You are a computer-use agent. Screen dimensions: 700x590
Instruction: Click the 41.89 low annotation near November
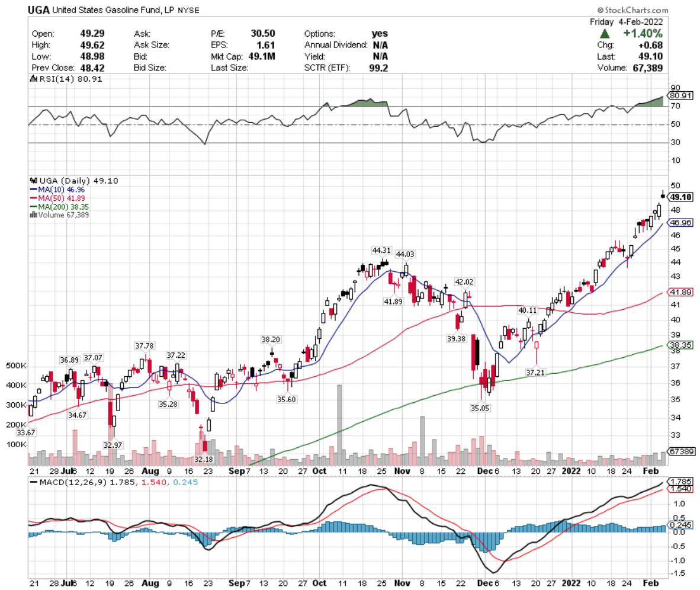tap(393, 302)
